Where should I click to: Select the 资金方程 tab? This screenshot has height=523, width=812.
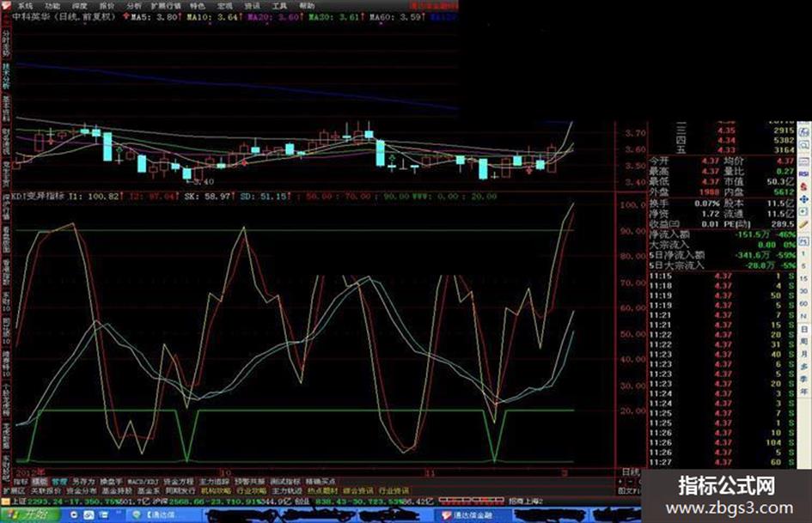click(178, 482)
